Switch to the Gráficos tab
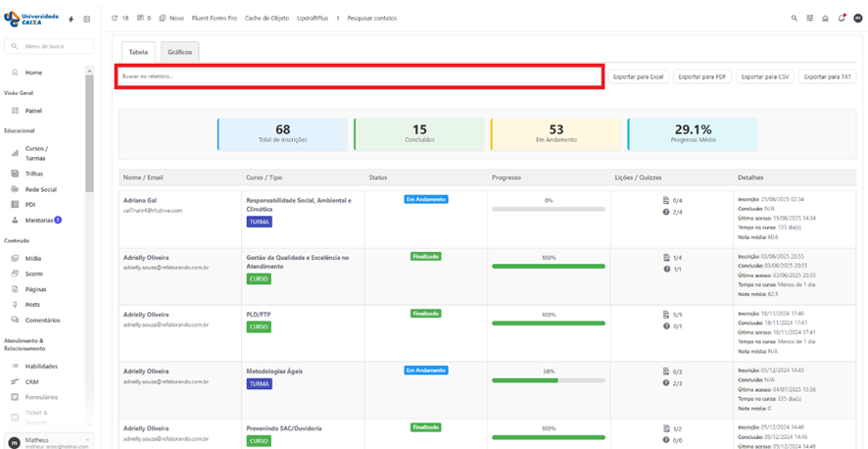This screenshot has height=449, width=868. [179, 52]
